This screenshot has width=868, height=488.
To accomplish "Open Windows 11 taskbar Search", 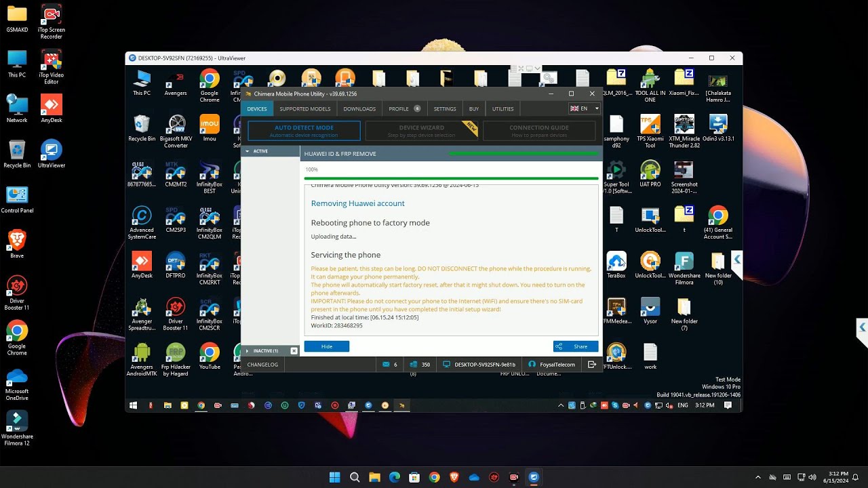I will click(x=355, y=477).
